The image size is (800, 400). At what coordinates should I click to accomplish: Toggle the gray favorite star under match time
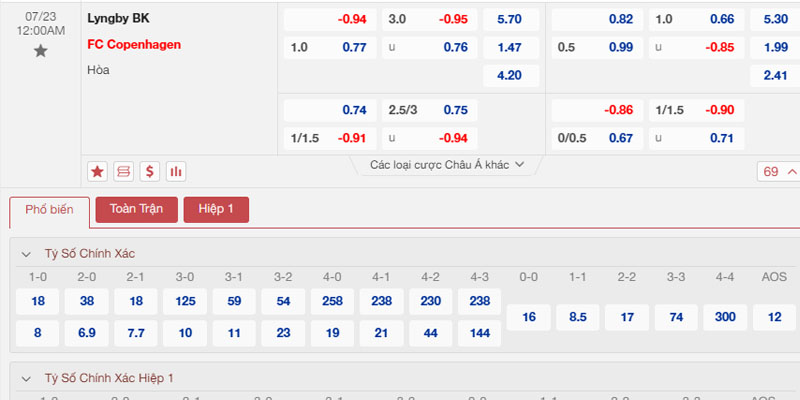click(40, 51)
